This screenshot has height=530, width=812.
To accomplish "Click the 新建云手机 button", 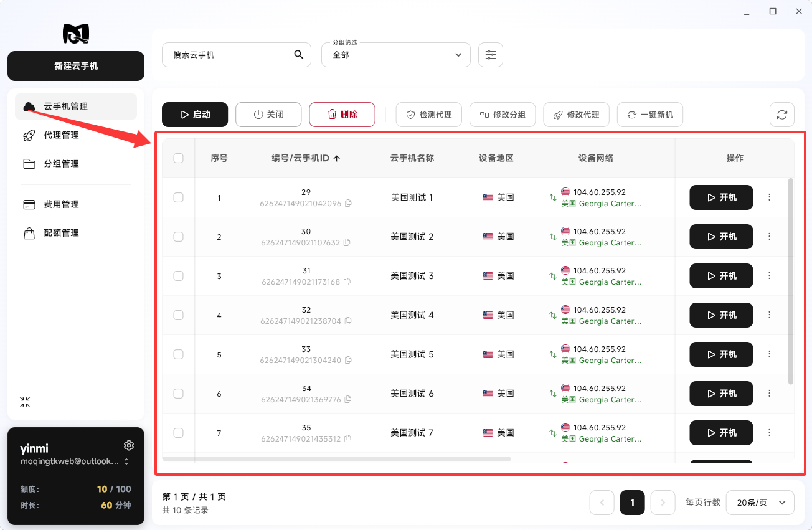I will click(x=76, y=66).
